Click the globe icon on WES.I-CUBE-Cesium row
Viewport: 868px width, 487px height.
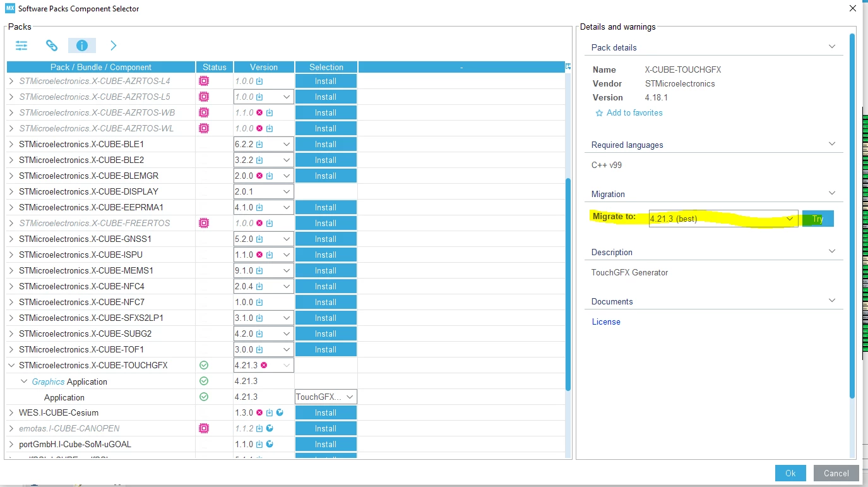point(280,412)
